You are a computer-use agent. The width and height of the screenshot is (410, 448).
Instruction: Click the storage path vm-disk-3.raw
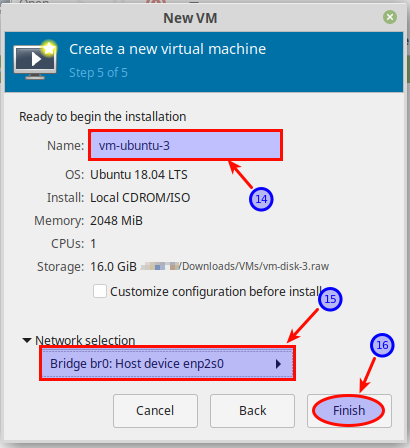tap(235, 266)
